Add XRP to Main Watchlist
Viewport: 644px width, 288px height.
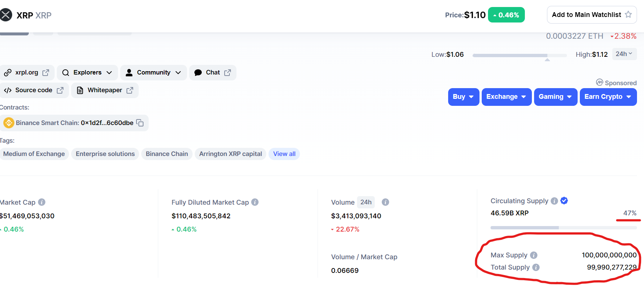pos(592,15)
